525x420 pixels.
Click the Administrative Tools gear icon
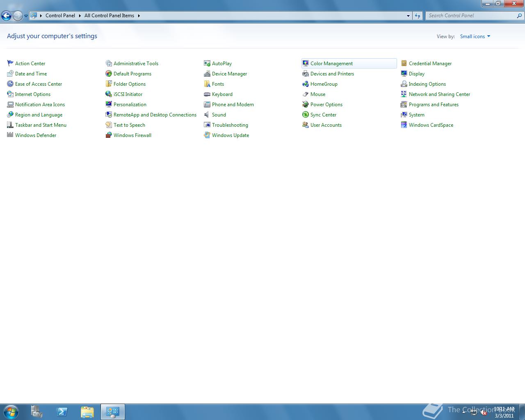click(x=109, y=63)
